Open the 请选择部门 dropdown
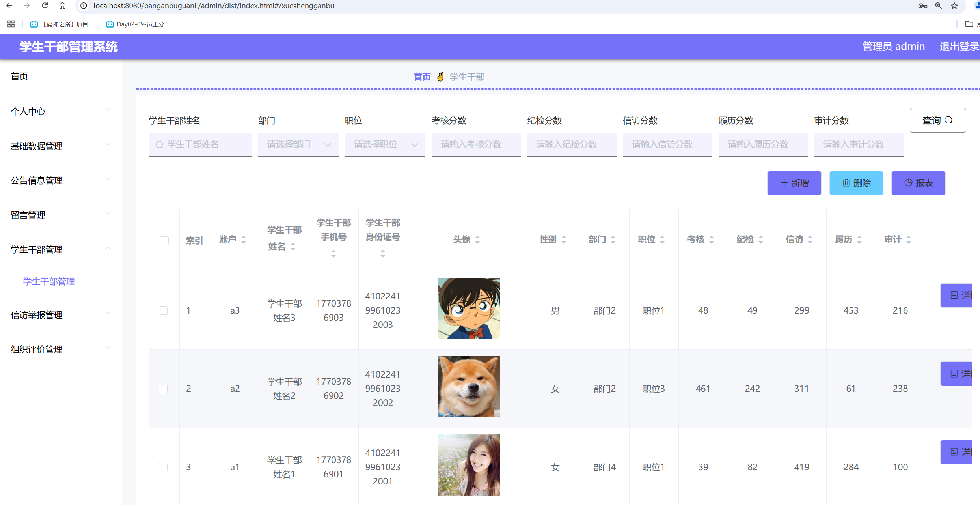The width and height of the screenshot is (980, 505). click(298, 144)
